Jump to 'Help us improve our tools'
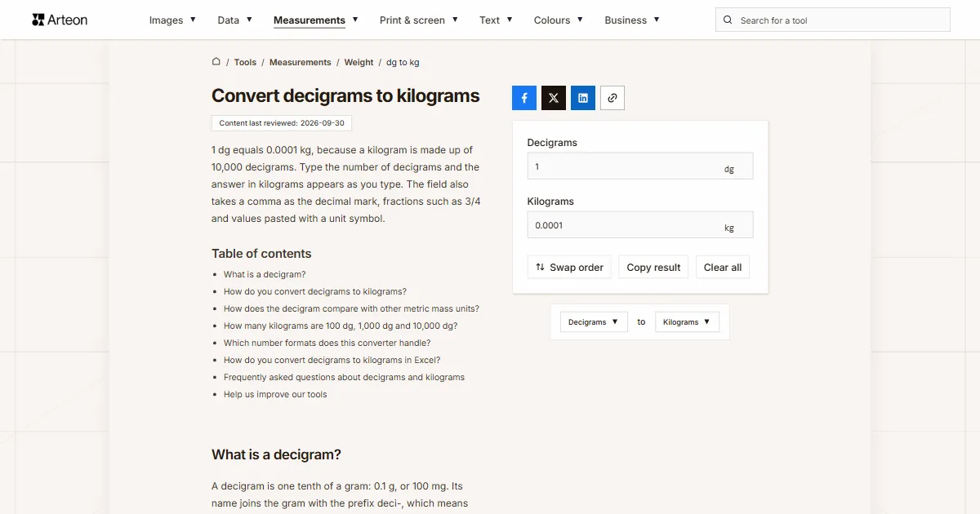980x514 pixels. (275, 395)
